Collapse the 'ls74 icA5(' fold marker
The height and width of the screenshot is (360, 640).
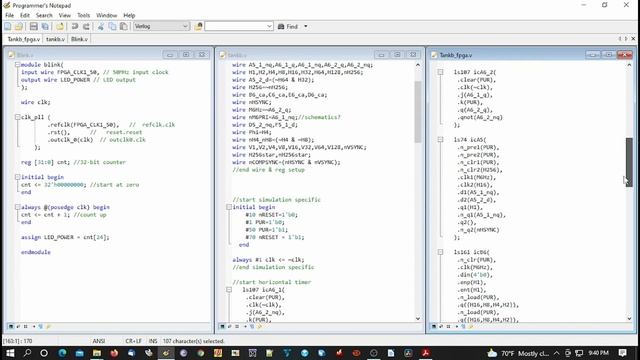pyautogui.click(x=440, y=140)
